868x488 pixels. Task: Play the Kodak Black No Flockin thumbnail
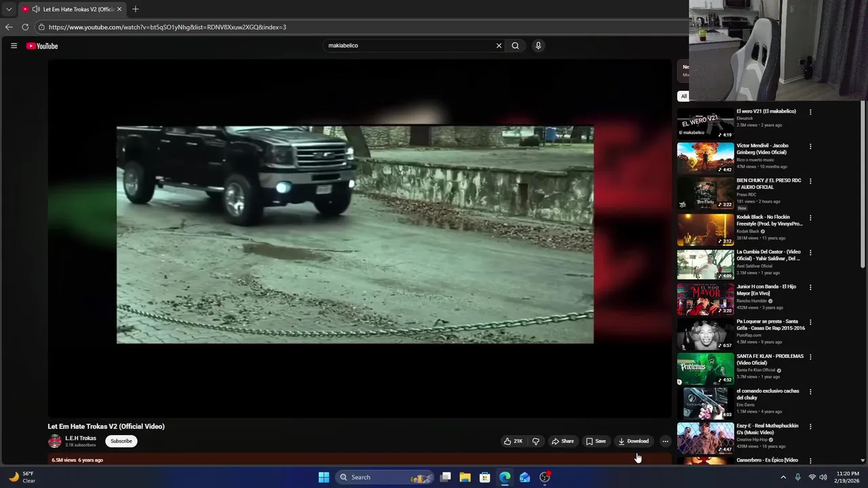pyautogui.click(x=705, y=229)
